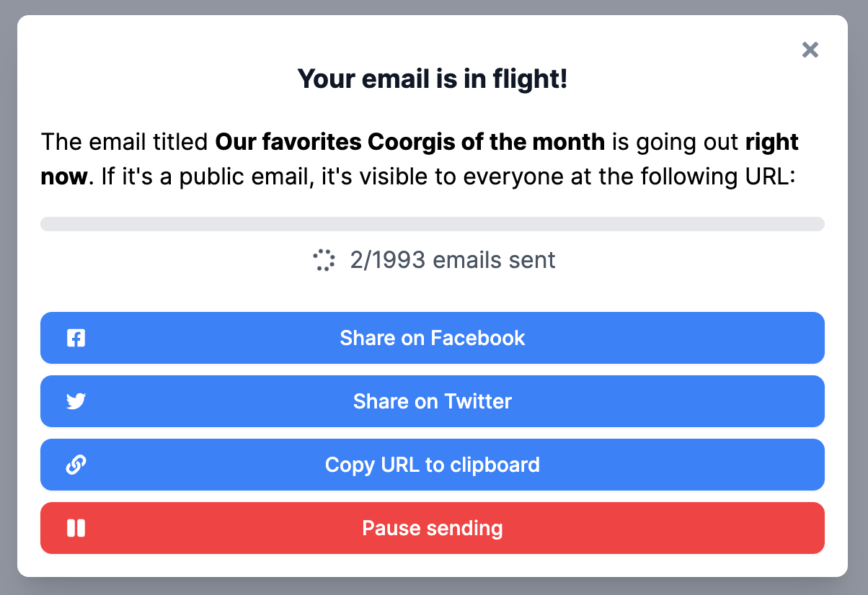Pause sending the email
Screen dimensions: 868x595
433,528
